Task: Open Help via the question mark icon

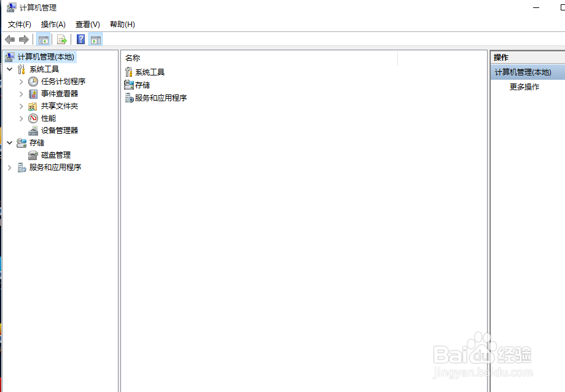Action: tap(80, 39)
